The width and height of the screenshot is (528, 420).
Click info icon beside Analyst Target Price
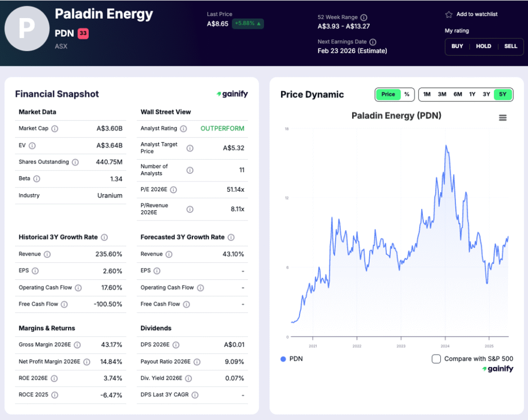190,148
